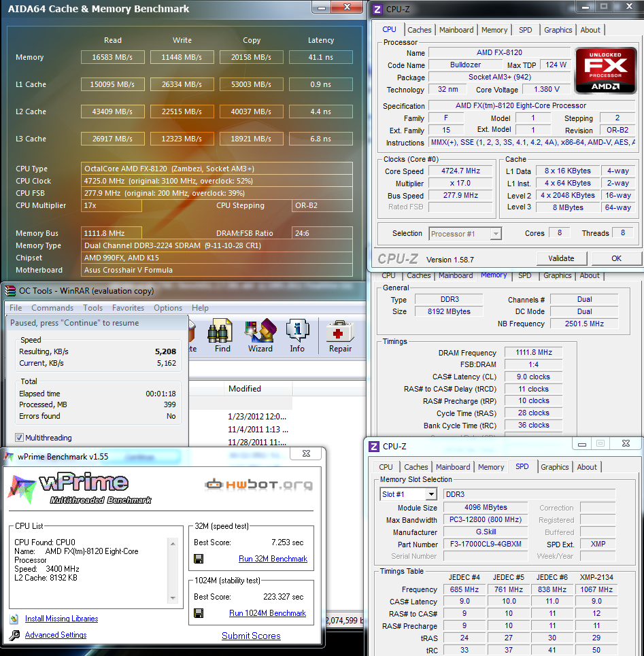This screenshot has height=656, width=644.
Task: Click the HWBOT.org logo in wPrime
Action: click(259, 485)
